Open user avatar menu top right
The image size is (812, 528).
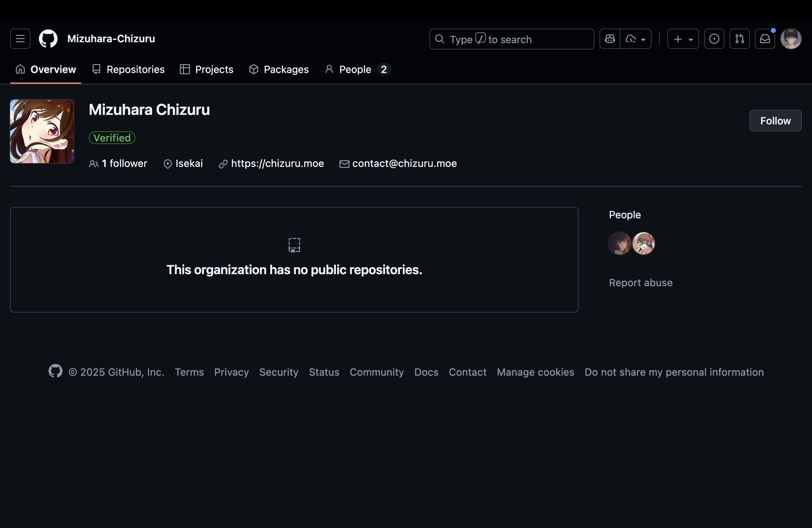point(790,39)
